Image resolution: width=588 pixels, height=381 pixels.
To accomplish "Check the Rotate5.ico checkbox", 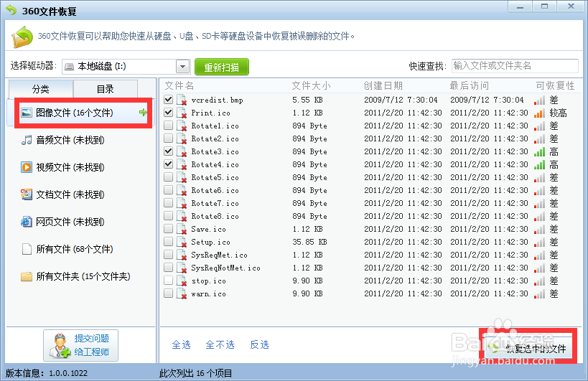I will coord(169,177).
